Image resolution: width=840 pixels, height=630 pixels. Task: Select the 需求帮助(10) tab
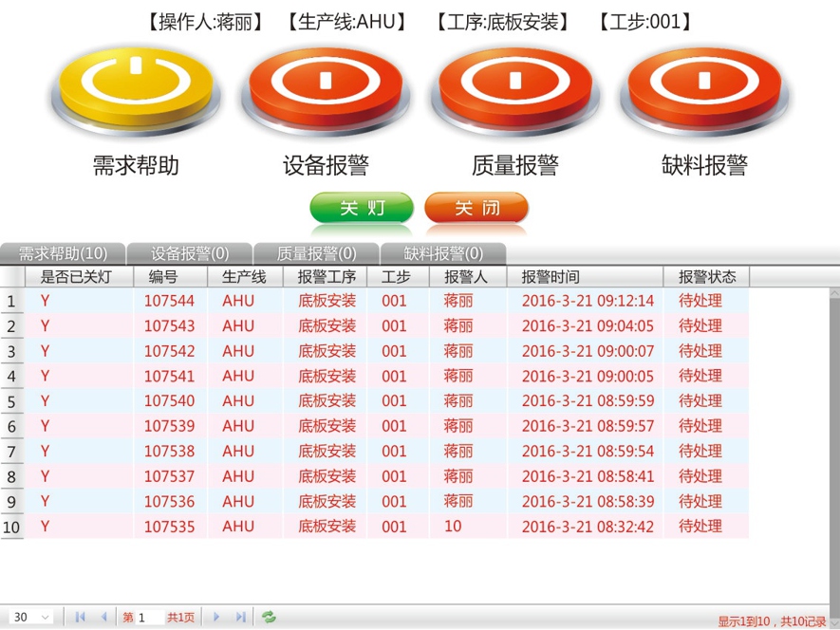tap(63, 253)
